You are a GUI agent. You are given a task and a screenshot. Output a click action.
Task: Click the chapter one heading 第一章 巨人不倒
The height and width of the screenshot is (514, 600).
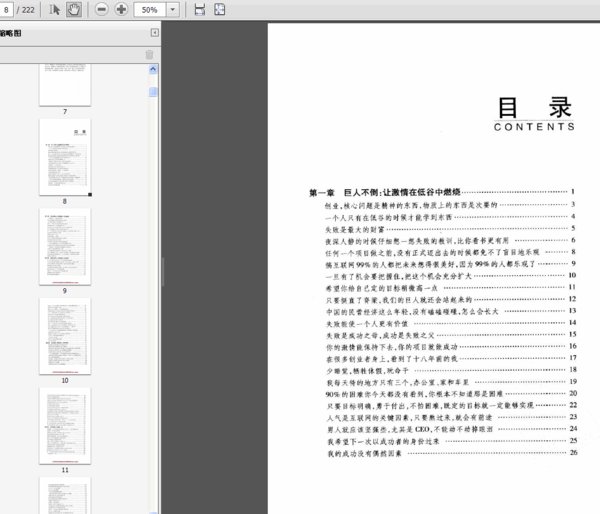385,192
